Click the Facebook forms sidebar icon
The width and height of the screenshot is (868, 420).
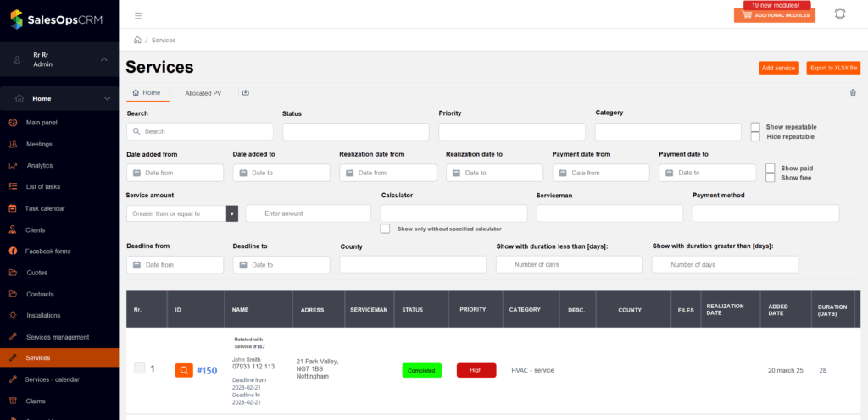(14, 251)
